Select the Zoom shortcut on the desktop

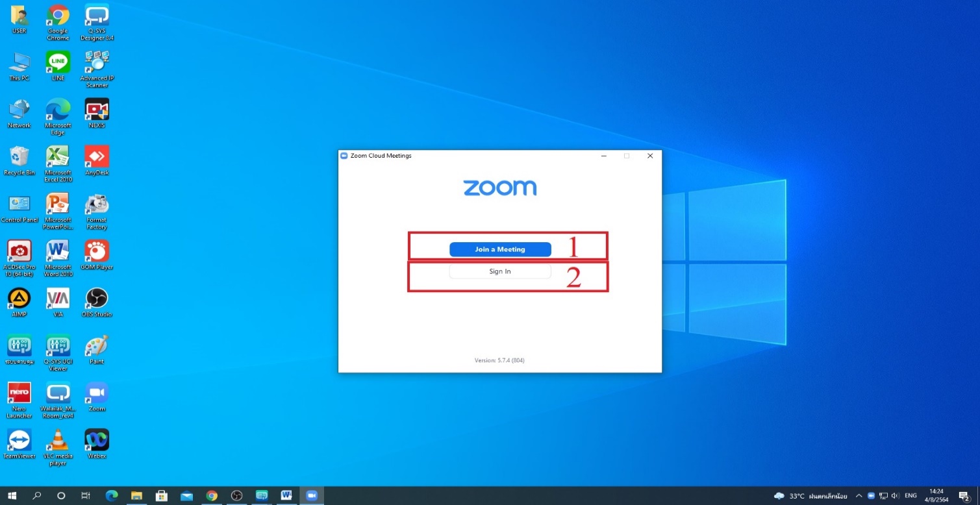[97, 397]
